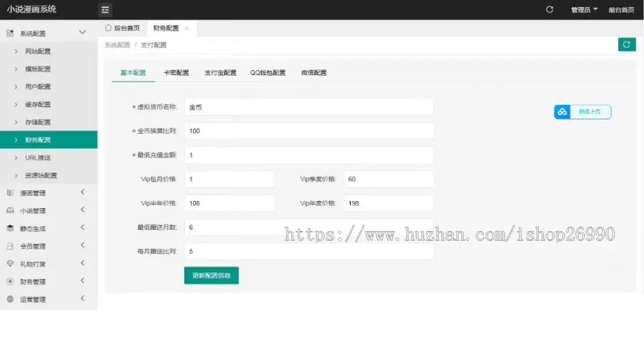Screen dimensions: 644x344
Task: Switch to the 支付宝配置 tab
Action: (220, 73)
